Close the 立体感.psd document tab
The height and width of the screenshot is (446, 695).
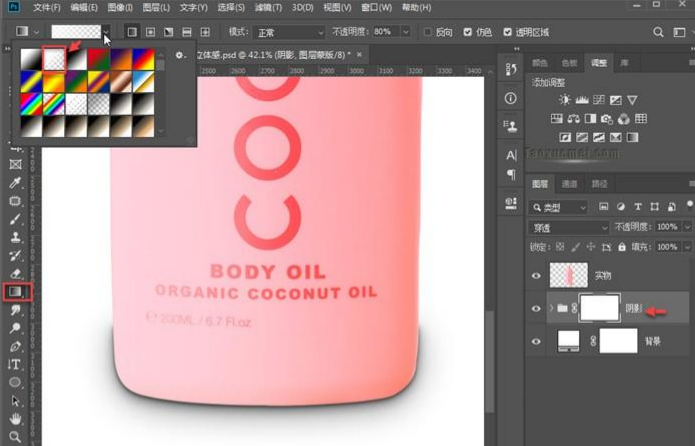tap(359, 55)
